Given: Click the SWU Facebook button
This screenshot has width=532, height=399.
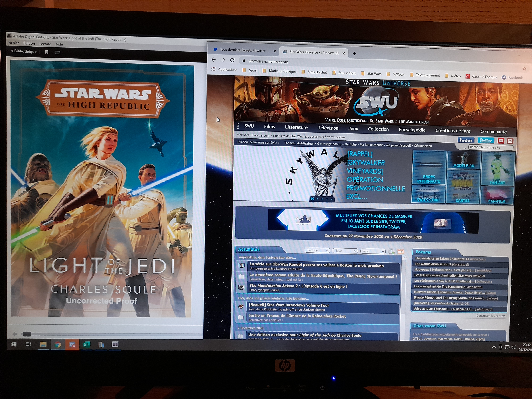Looking at the screenshot, I should coord(466,140).
